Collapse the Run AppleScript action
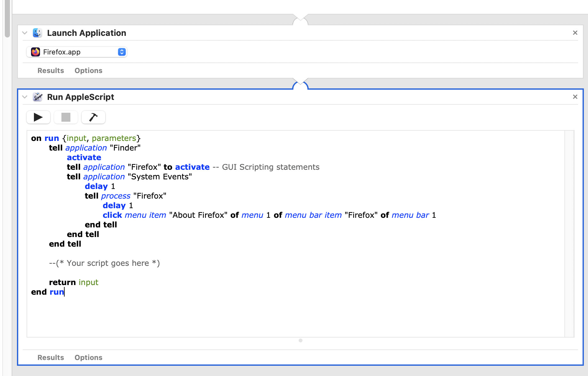 pyautogui.click(x=25, y=97)
